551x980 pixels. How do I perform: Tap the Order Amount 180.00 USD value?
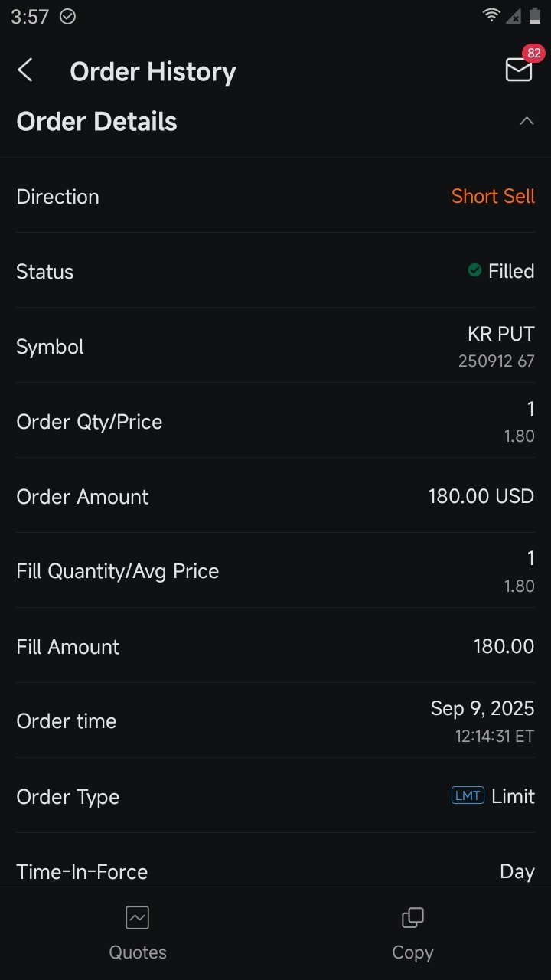pos(481,496)
